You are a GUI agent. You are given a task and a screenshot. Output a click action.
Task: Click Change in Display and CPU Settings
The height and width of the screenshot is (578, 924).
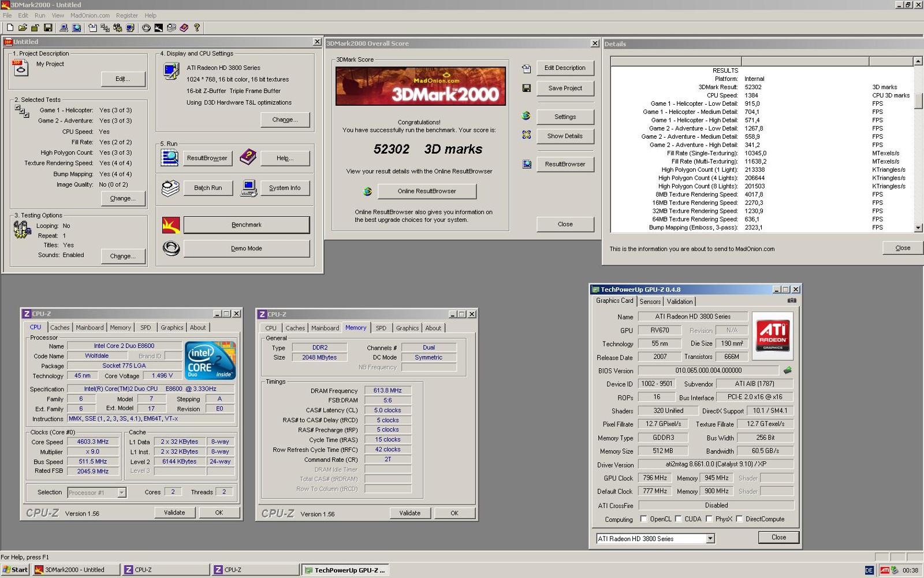click(285, 120)
